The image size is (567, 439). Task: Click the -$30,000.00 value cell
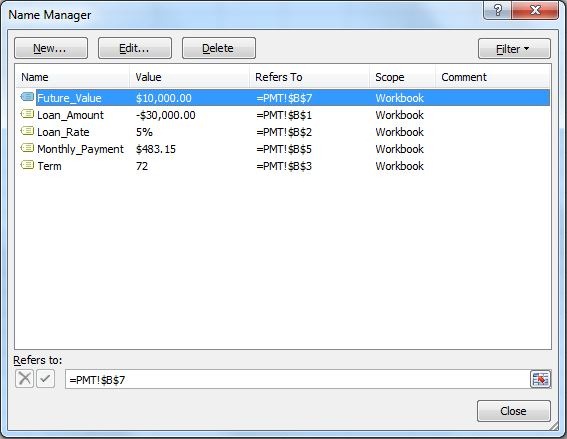pyautogui.click(x=166, y=115)
